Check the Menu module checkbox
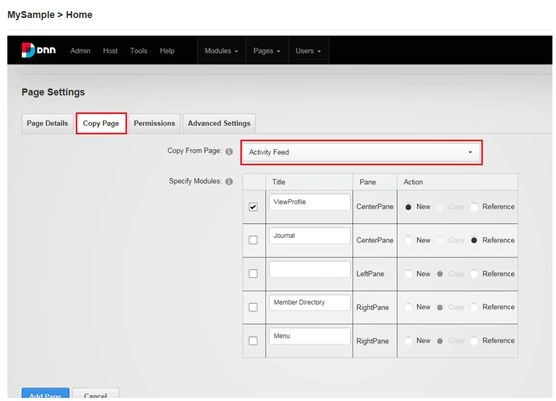The width and height of the screenshot is (556, 401). [x=253, y=341]
